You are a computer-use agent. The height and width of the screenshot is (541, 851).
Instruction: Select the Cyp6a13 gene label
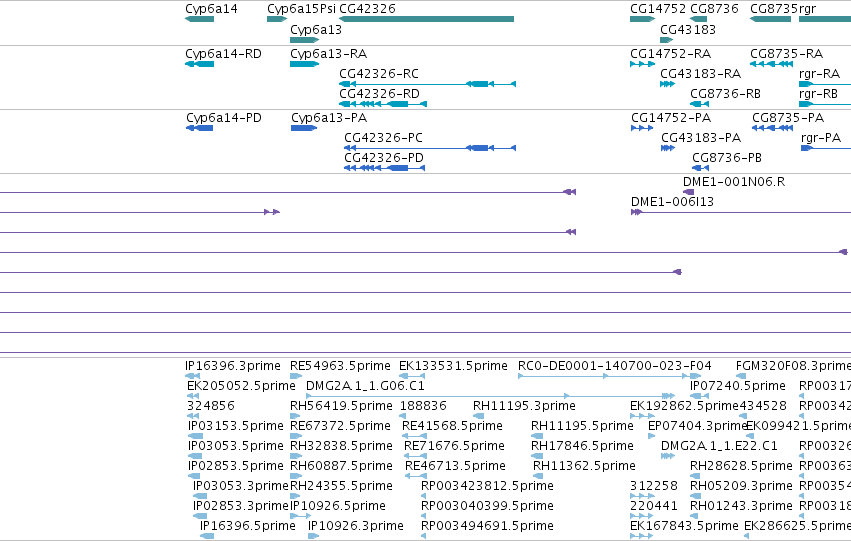[316, 29]
